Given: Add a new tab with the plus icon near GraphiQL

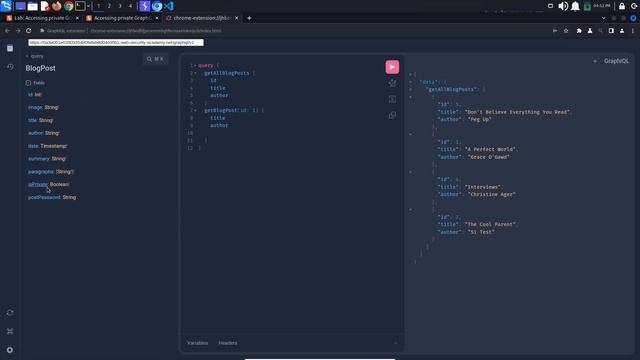Looking at the screenshot, I should point(595,61).
